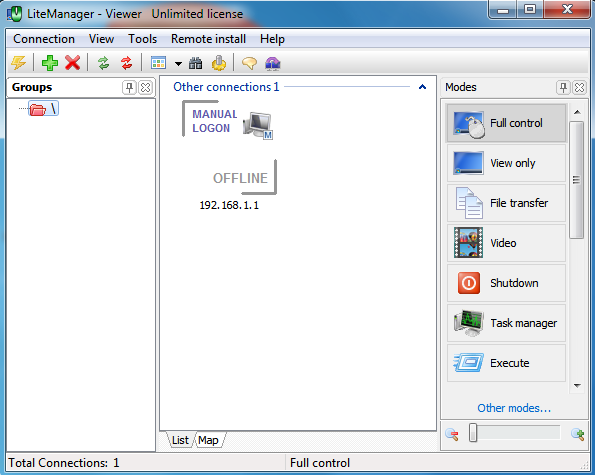Select Task manager mode

point(507,323)
